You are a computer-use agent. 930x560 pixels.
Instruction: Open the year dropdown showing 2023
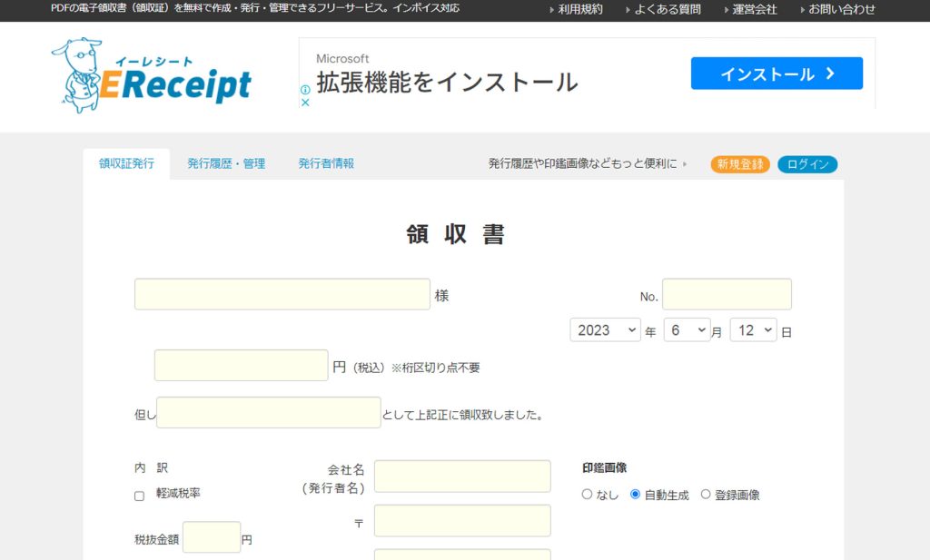pyautogui.click(x=605, y=330)
